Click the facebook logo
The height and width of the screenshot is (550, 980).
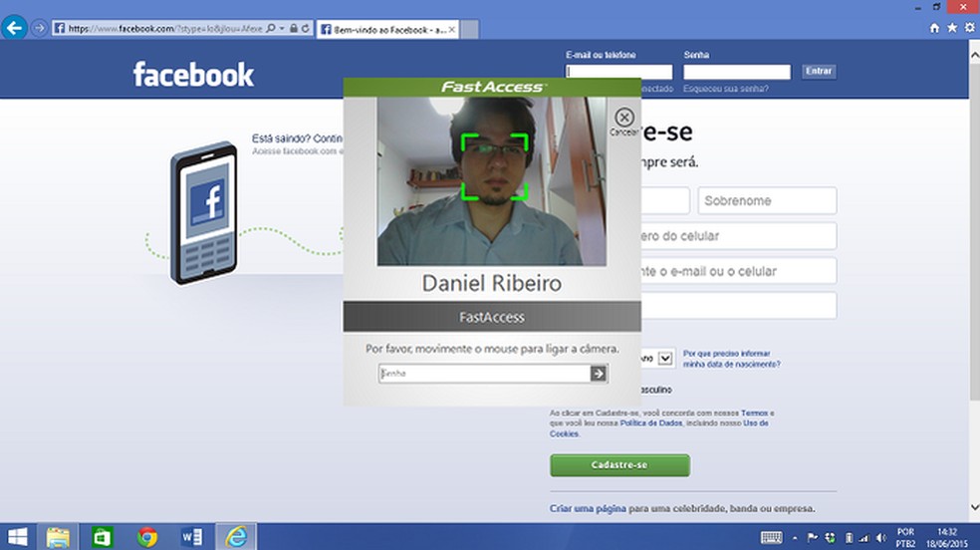[x=193, y=75]
